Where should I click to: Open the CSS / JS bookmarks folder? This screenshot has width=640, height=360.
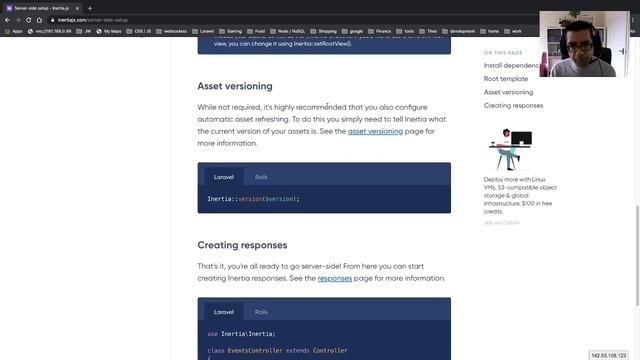pyautogui.click(x=139, y=31)
